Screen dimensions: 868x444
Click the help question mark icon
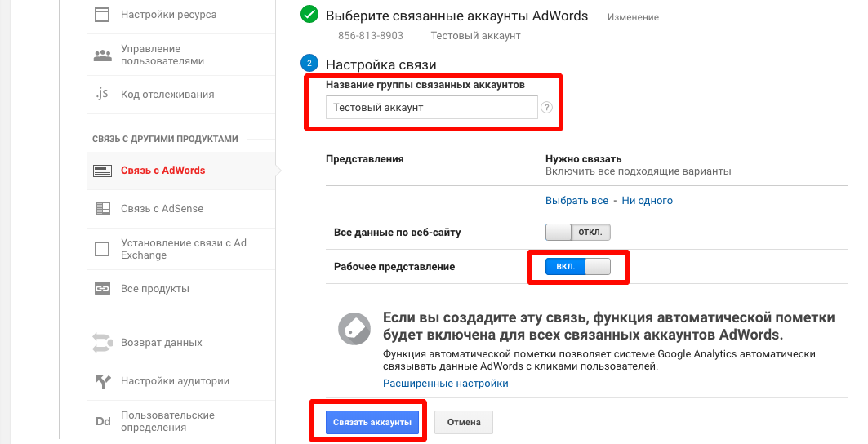tap(547, 108)
